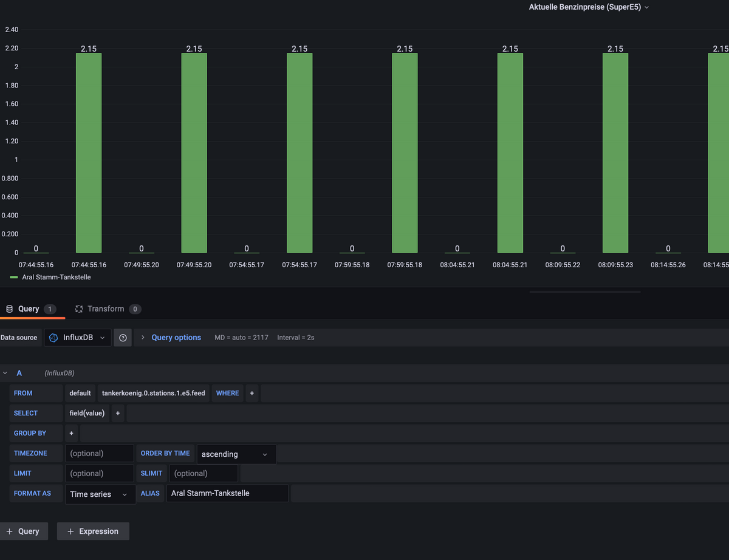
Task: Add a new Expression button
Action: (93, 531)
